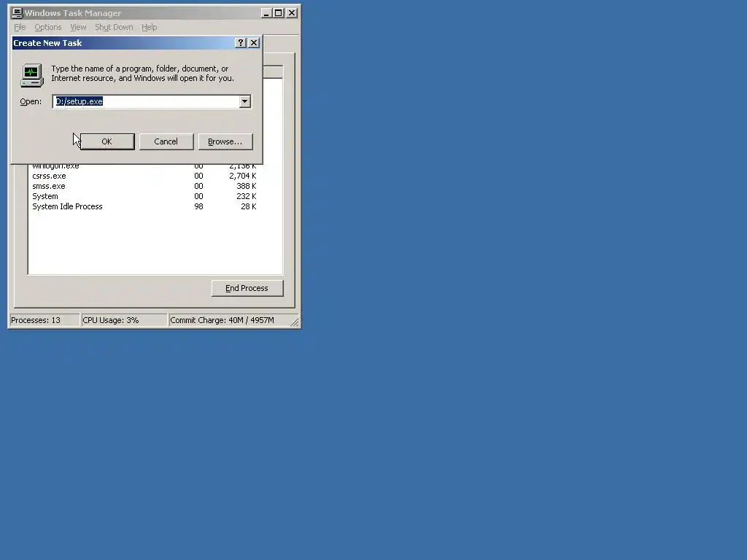Open the File menu
This screenshot has height=560, width=747.
[20, 27]
